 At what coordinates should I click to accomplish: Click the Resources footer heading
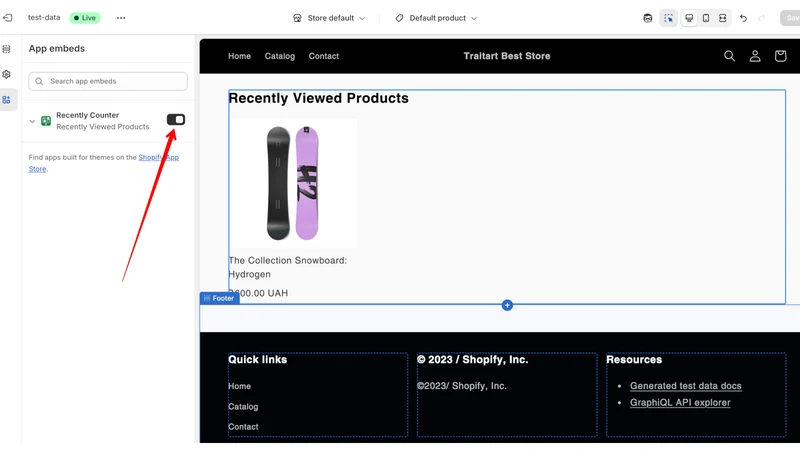(x=634, y=360)
